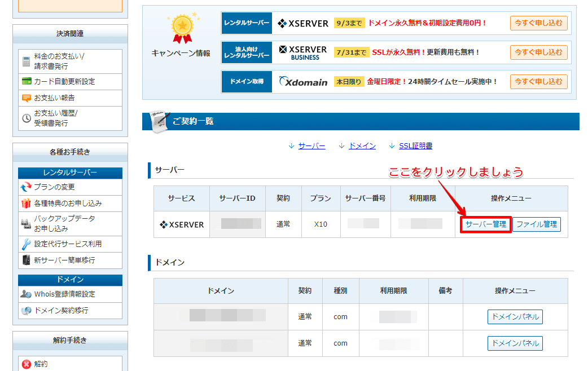Click the 9/3まで deadline badge

[x=349, y=23]
